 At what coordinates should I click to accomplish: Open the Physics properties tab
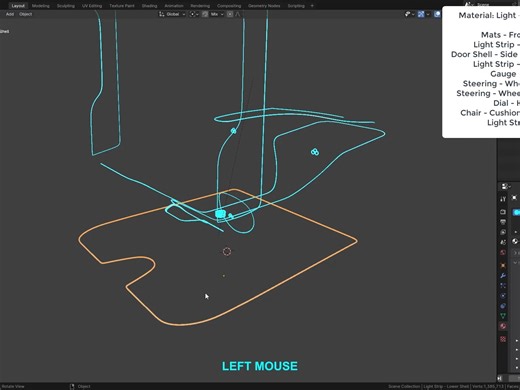click(503, 296)
